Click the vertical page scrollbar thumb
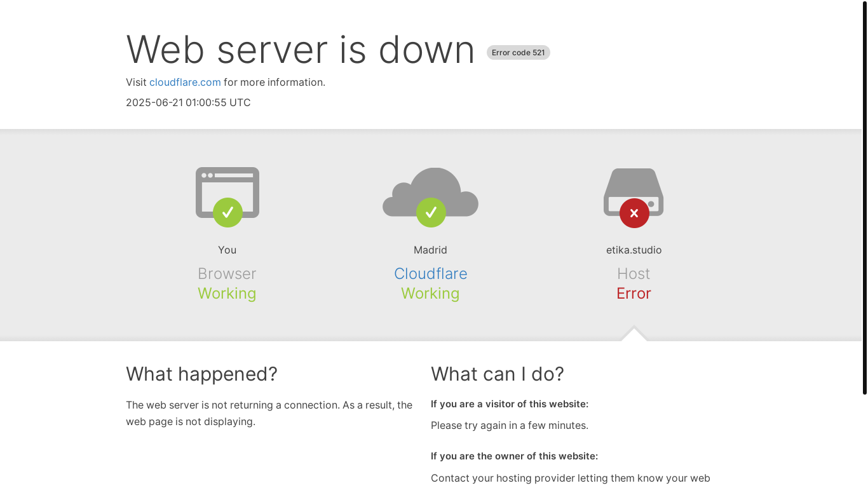The width and height of the screenshot is (868, 488). coord(865,198)
